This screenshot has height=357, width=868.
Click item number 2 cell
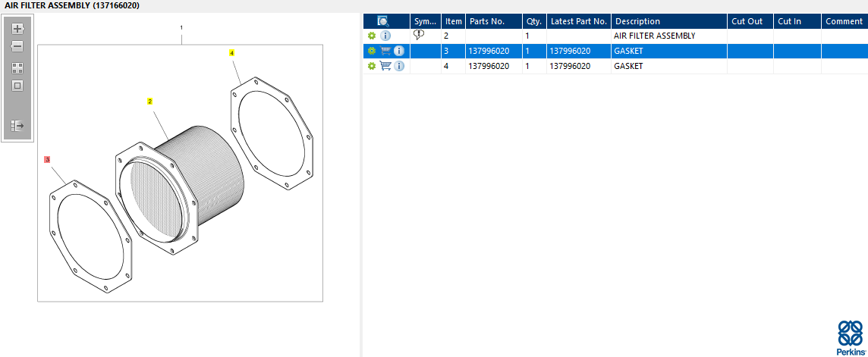[x=454, y=36]
